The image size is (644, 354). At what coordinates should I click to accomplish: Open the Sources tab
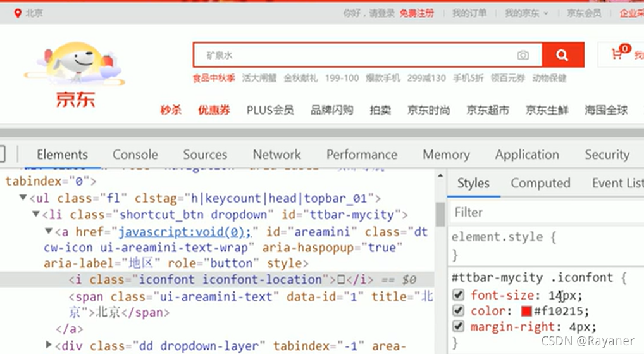click(205, 155)
